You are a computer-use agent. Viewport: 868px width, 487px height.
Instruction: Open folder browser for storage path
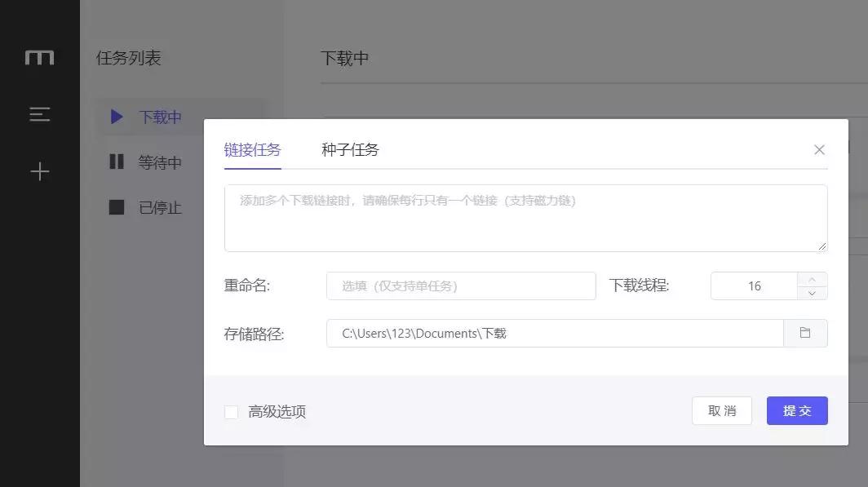(806, 333)
